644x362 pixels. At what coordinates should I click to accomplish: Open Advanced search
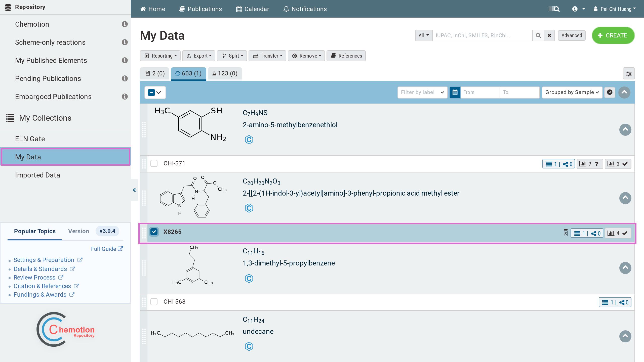pyautogui.click(x=572, y=35)
